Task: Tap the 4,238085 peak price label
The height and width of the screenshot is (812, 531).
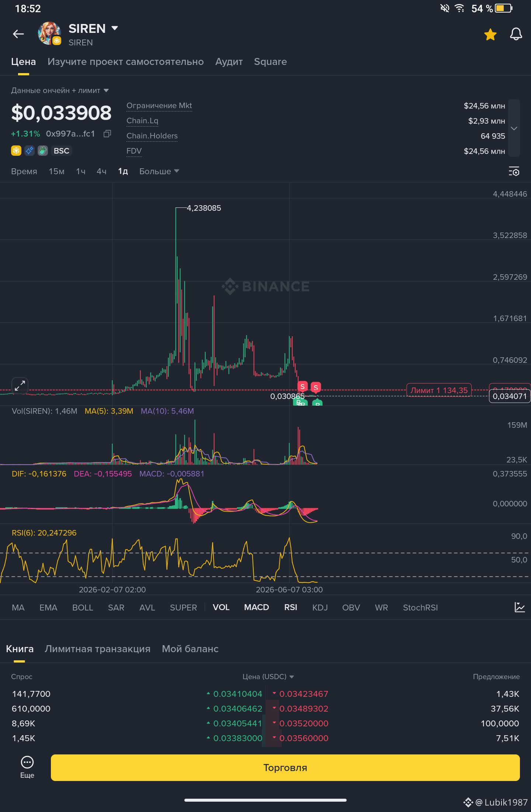Action: tap(204, 208)
